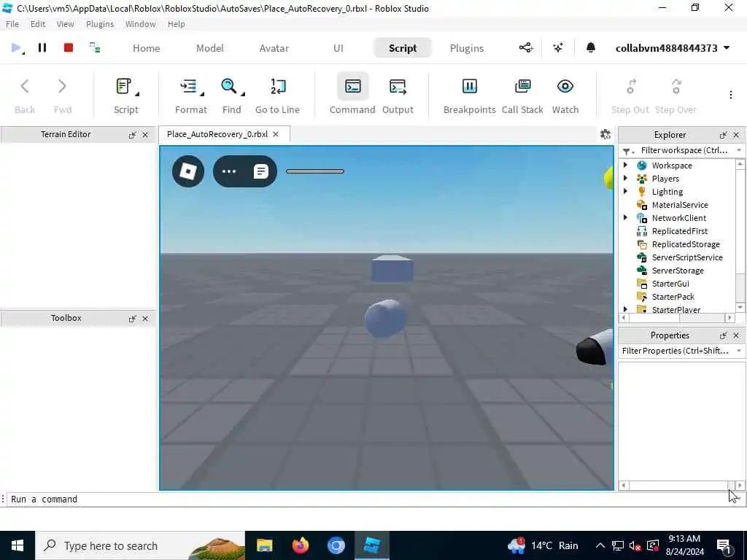Open the Help menu
The width and height of the screenshot is (747, 560).
point(177,24)
